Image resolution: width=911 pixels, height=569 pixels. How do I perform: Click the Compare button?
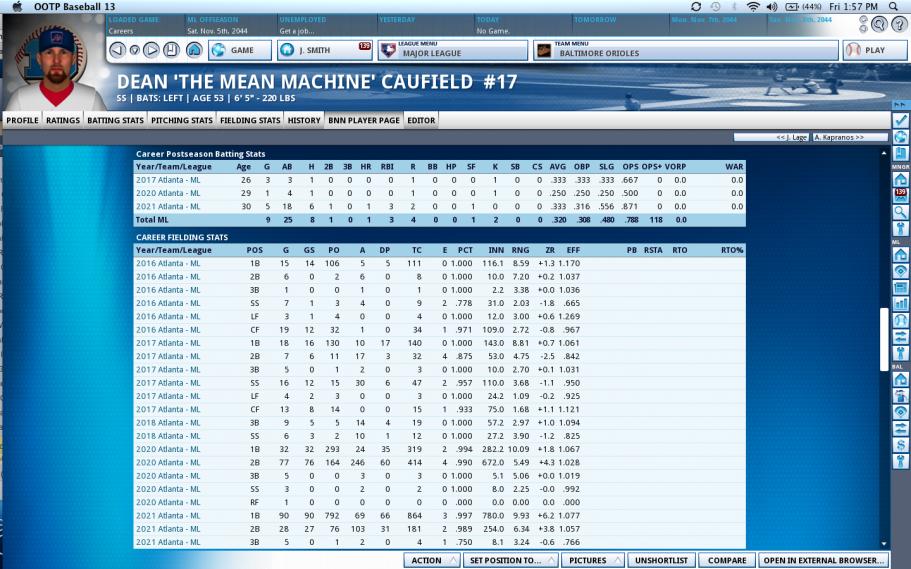pyautogui.click(x=726, y=560)
